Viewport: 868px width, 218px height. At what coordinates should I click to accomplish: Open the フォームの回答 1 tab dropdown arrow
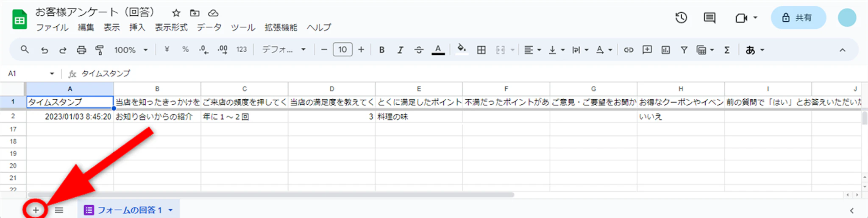tap(170, 210)
